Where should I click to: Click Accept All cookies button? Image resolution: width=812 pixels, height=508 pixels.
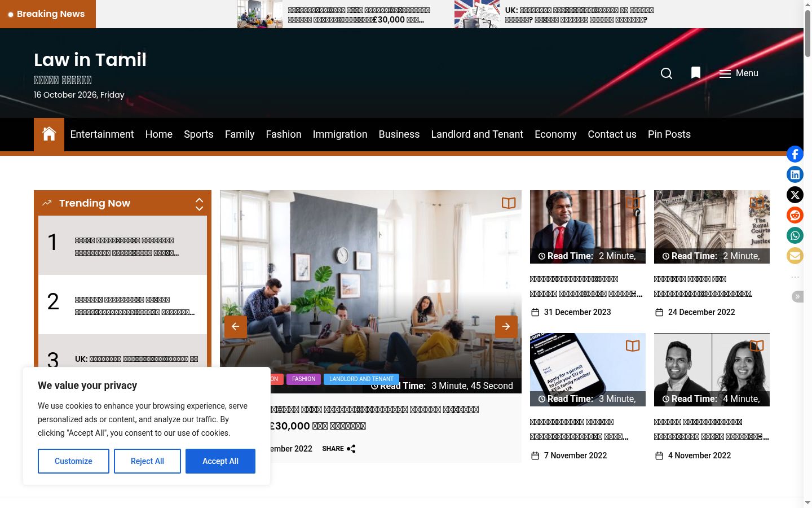[x=220, y=461]
